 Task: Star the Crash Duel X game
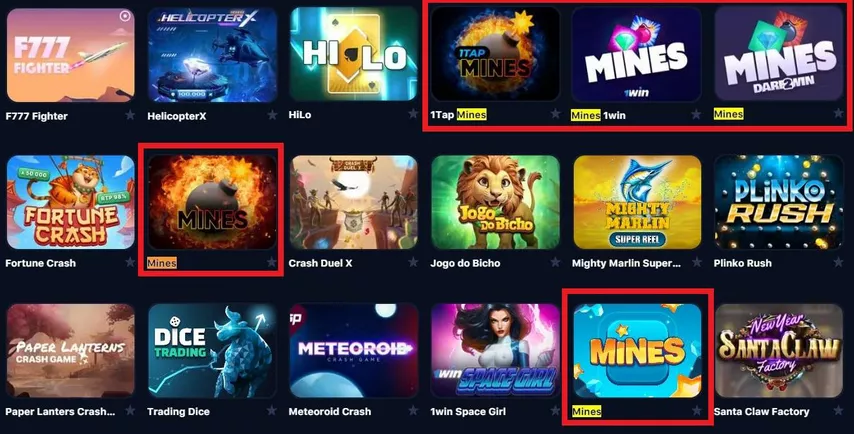tap(413, 262)
